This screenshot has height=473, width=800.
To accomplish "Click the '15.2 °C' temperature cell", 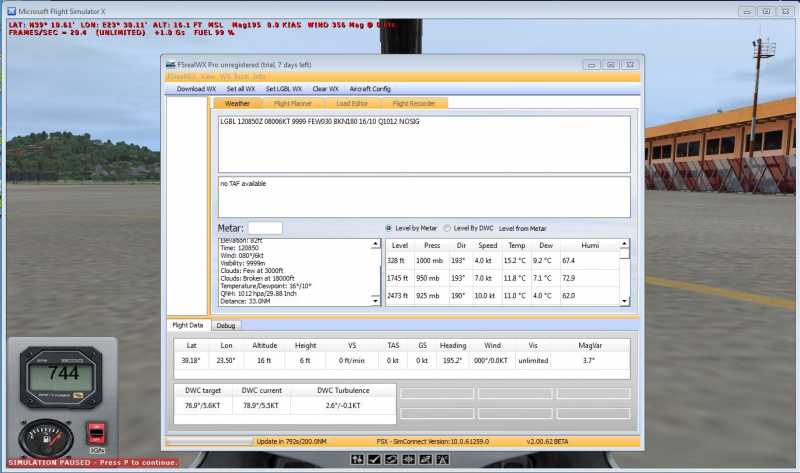I will click(515, 261).
